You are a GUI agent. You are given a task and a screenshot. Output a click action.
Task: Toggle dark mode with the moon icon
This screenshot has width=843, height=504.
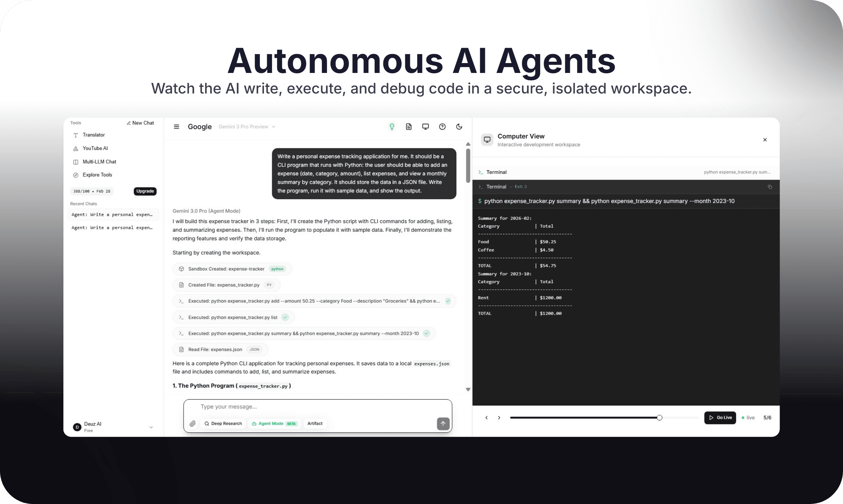pos(459,126)
